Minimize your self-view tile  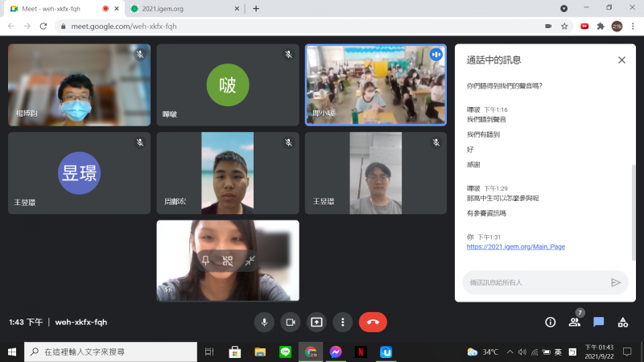(x=250, y=261)
